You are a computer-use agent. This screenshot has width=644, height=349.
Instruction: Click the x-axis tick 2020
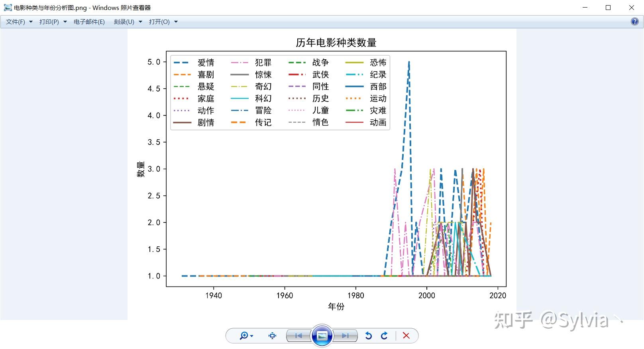click(x=498, y=296)
